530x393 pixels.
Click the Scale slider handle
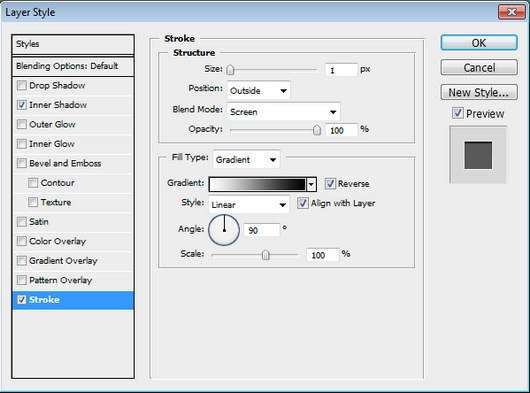click(x=266, y=255)
